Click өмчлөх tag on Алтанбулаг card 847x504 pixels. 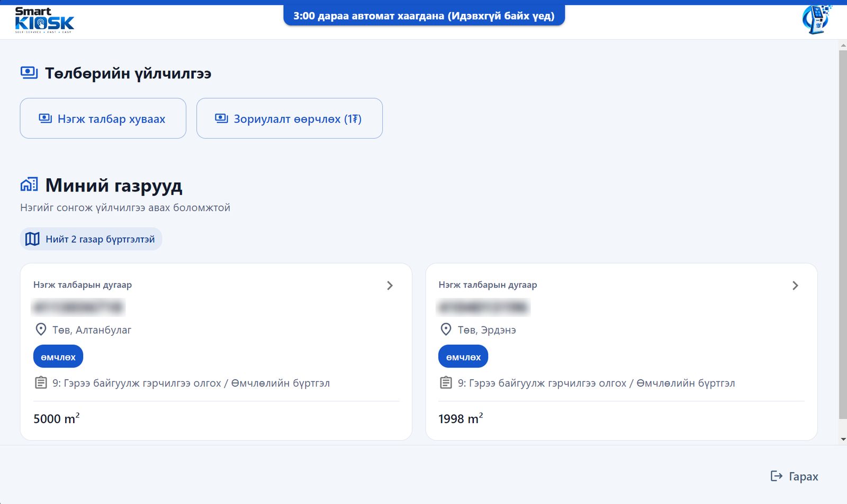(x=58, y=356)
